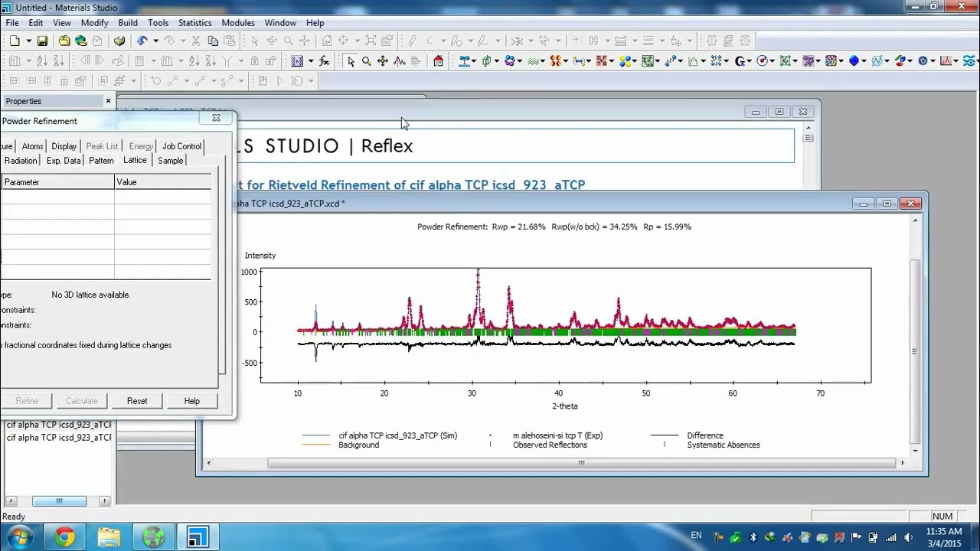Viewport: 980px width, 551px height.
Task: Expand the New document dropdown arrow
Action: [x=28, y=41]
